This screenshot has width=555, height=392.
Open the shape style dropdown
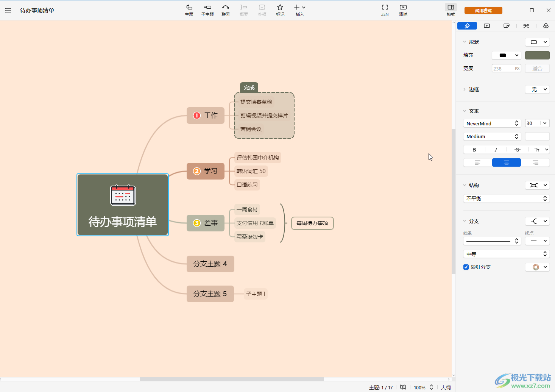point(537,42)
